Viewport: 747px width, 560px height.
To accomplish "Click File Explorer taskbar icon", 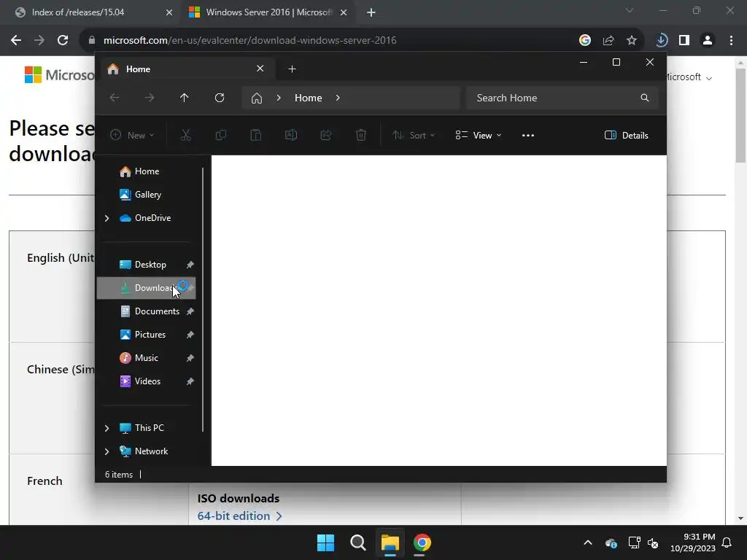I will (x=390, y=542).
